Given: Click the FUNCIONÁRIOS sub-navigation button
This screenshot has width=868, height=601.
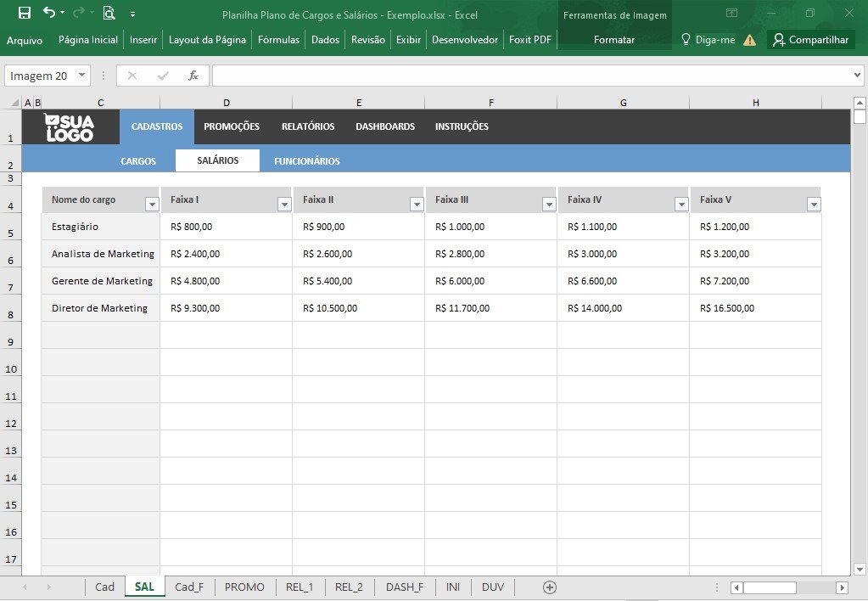Looking at the screenshot, I should point(306,161).
